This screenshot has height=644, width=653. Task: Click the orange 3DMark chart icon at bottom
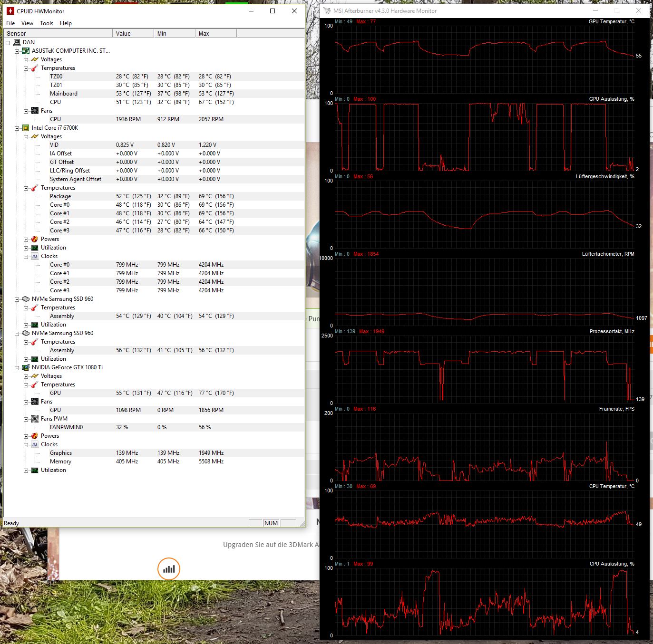point(169,569)
